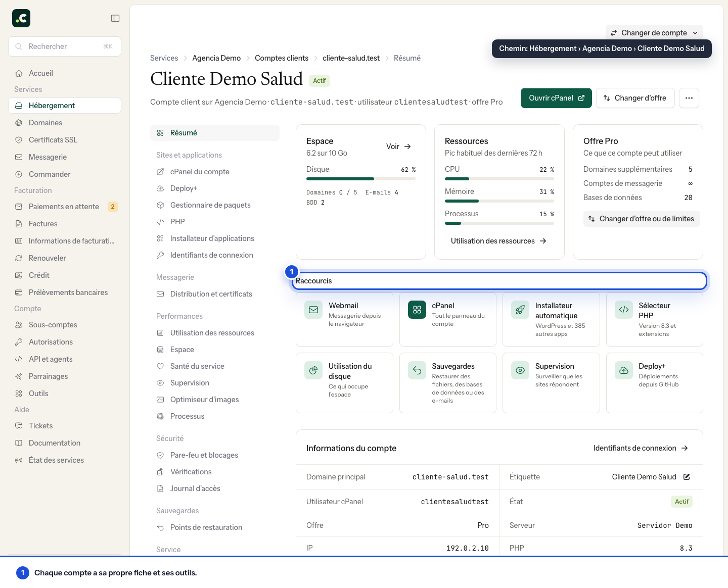Open Gestionnaire de paquets
Viewport: 728px width, 588px height.
[215, 205]
